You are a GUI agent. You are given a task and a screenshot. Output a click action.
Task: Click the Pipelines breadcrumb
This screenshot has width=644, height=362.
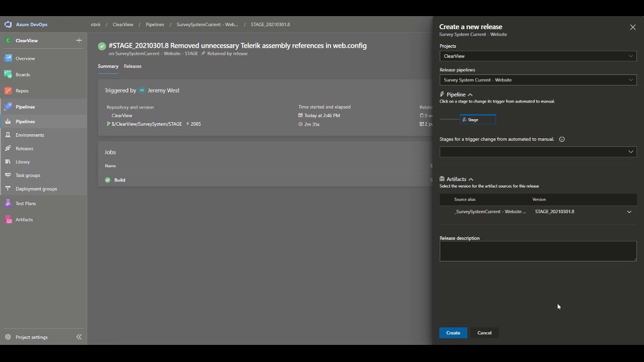click(x=155, y=25)
